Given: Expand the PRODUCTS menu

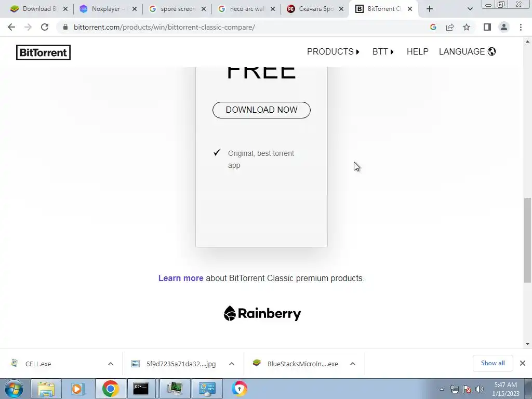Looking at the screenshot, I should [x=333, y=51].
